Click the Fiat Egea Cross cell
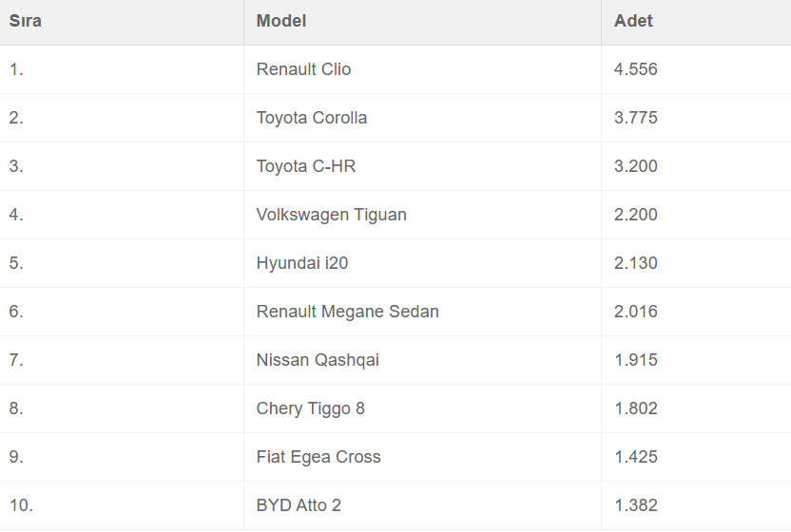The width and height of the screenshot is (791, 532). point(318,457)
